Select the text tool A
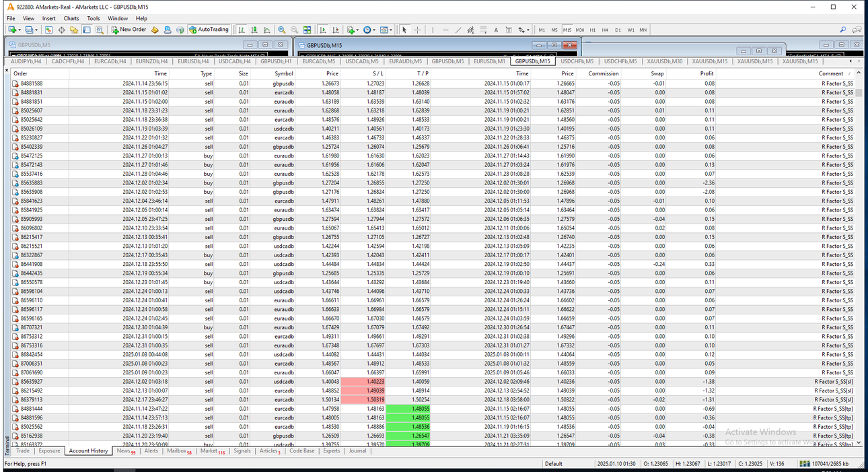The height and width of the screenshot is (472, 868). pyautogui.click(x=496, y=30)
